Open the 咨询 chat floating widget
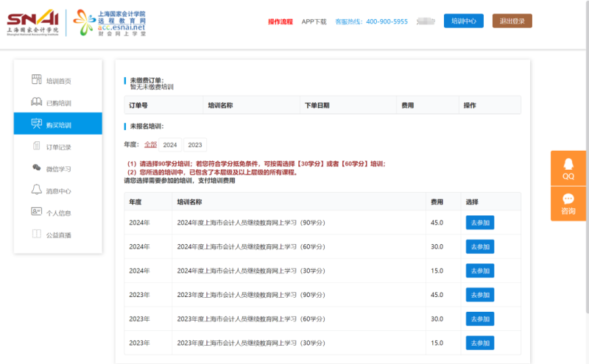Screen dimensions: 589x364 click(568, 204)
